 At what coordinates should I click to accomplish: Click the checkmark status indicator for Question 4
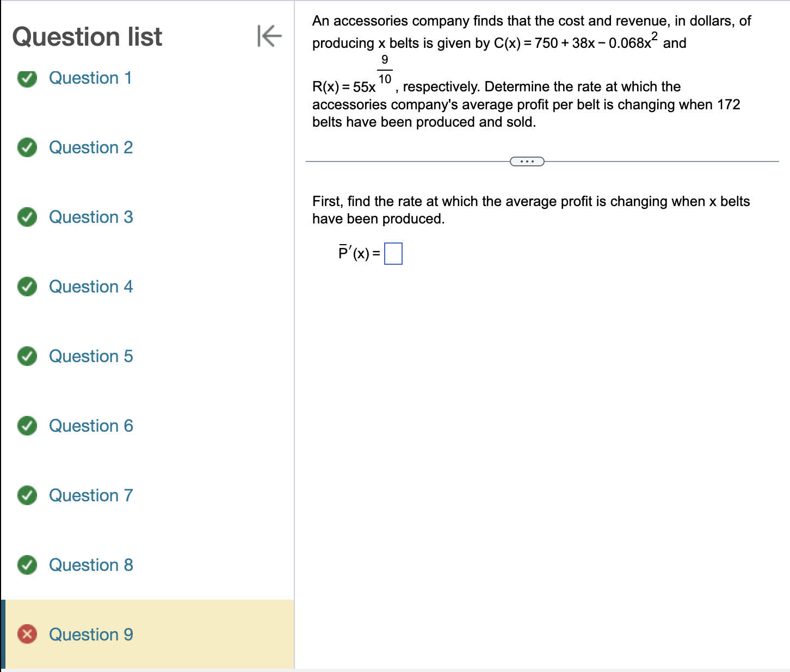coord(27,287)
